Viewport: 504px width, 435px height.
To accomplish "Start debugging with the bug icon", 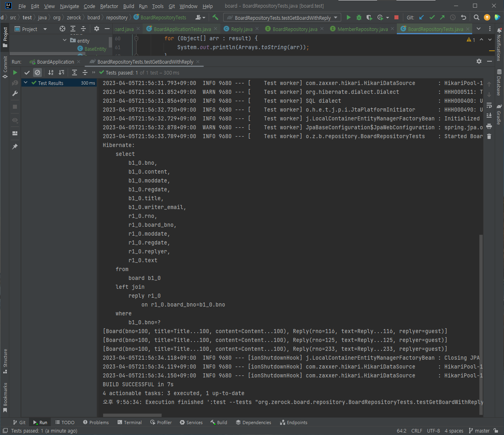I will click(359, 17).
